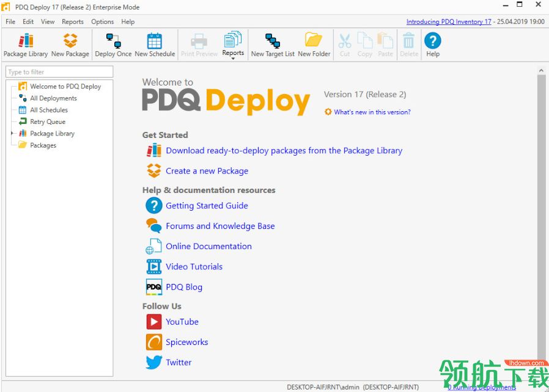Click the Type to filter field
Viewport: 549px width, 392px height.
59,72
